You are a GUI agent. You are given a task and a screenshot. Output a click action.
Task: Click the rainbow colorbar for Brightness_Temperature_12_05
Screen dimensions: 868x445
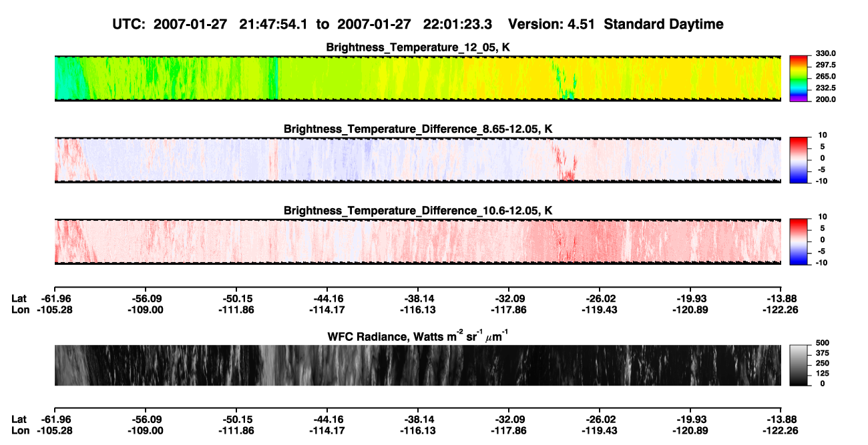click(x=799, y=78)
